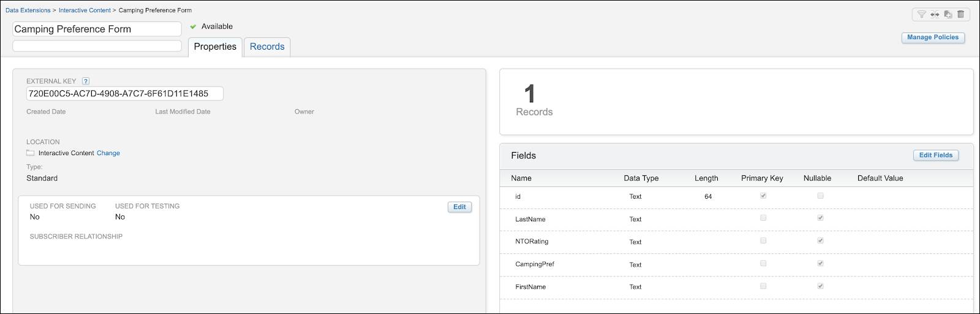Image resolution: width=980 pixels, height=314 pixels.
Task: Click the green Available checkmark icon
Action: 193,26
